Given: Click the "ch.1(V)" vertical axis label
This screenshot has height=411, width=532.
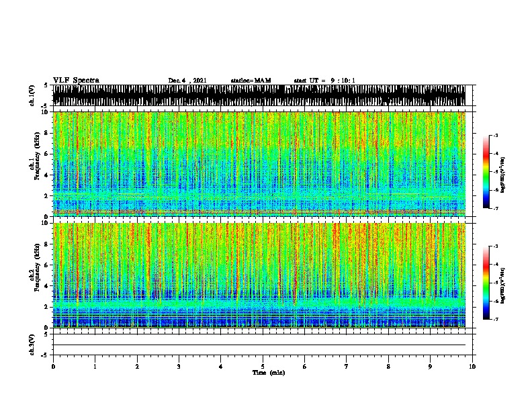Looking at the screenshot, I should 32,95.
